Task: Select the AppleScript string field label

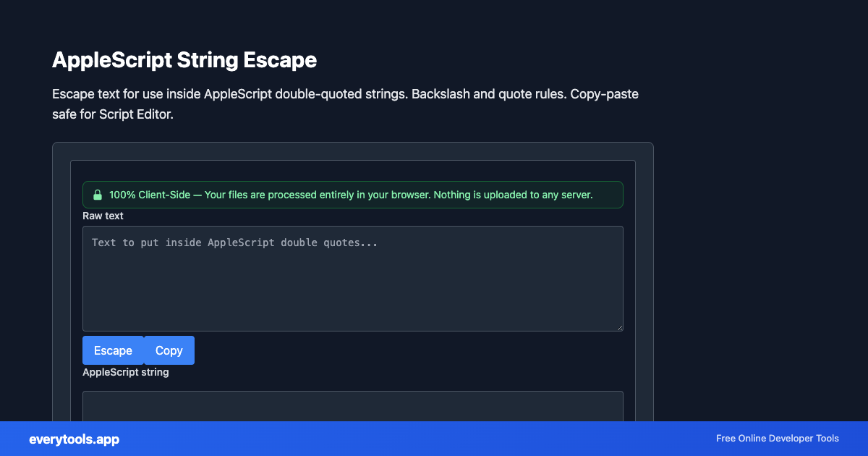Action: click(126, 372)
